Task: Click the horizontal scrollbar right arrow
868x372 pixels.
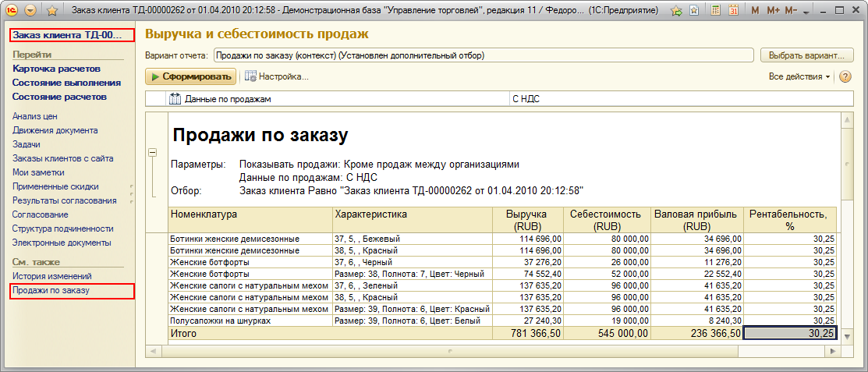Action: [x=831, y=351]
